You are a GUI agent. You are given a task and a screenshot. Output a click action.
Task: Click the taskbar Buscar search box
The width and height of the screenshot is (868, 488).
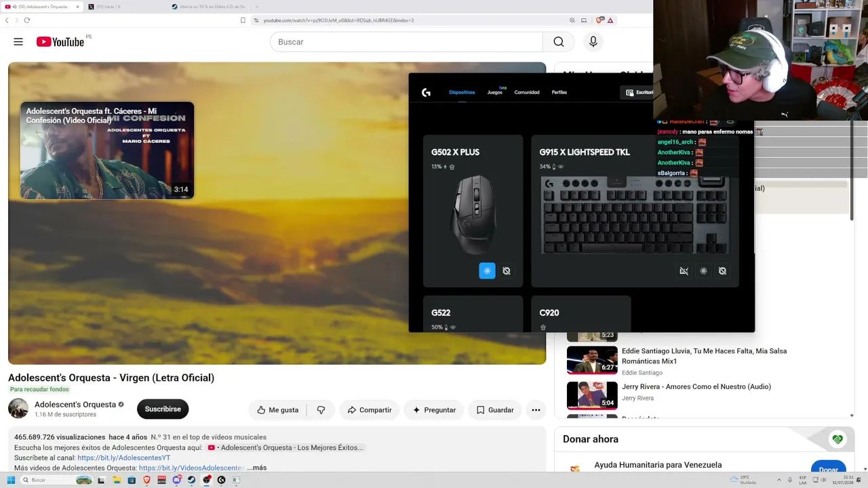pos(56,480)
